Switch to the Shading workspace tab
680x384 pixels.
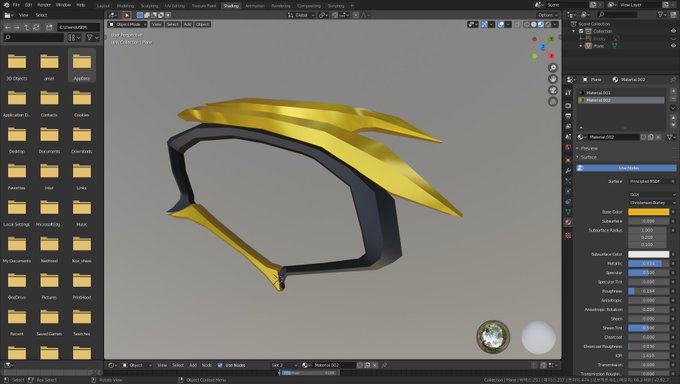[231, 6]
